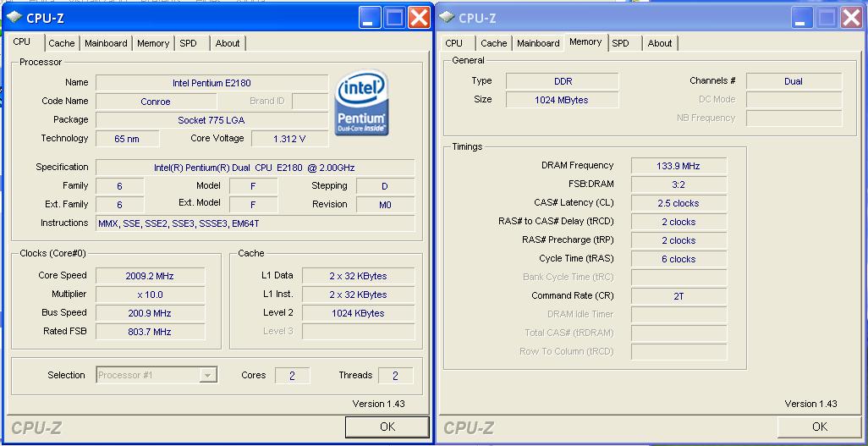The image size is (868, 446).
Task: Click the Intel Pentium Dual-Core logo
Action: [x=361, y=102]
